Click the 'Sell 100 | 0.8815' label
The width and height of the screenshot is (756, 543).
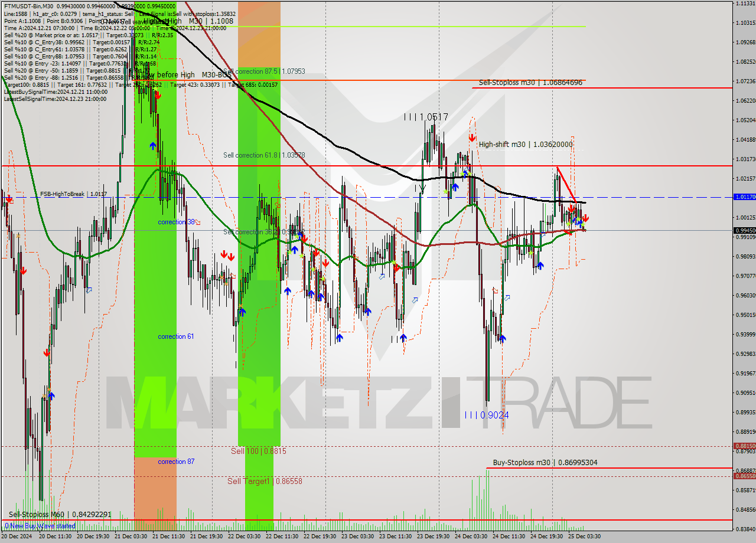click(259, 451)
